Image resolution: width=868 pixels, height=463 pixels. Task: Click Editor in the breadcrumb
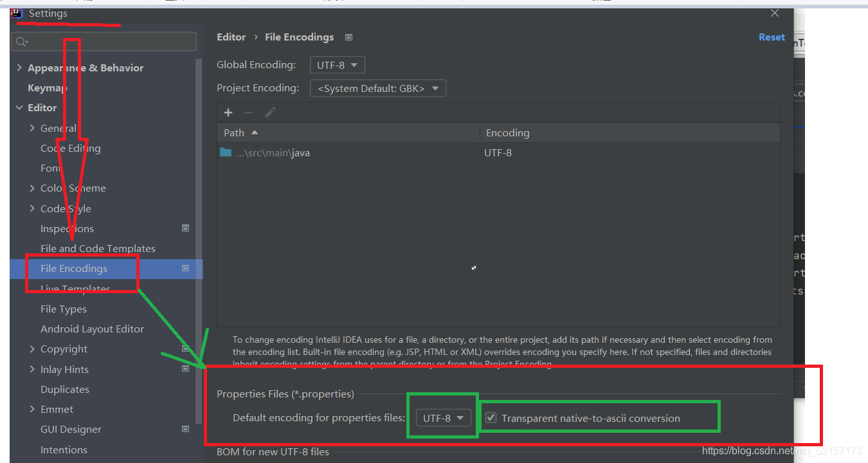231,37
